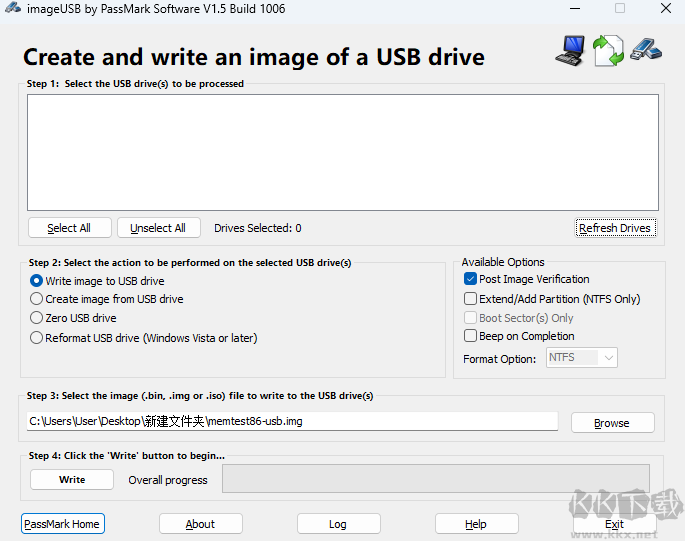The image size is (685, 541).
Task: Click the computer icon in the header
Action: click(x=571, y=51)
